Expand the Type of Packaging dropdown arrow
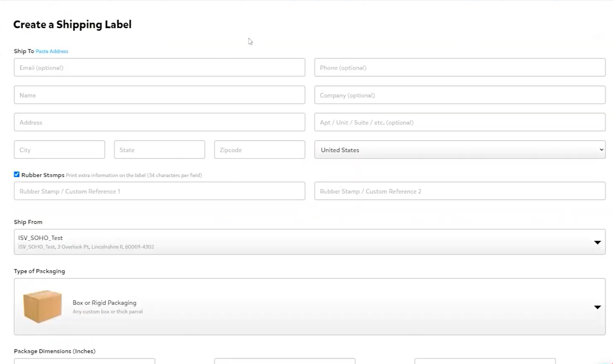 [x=597, y=307]
